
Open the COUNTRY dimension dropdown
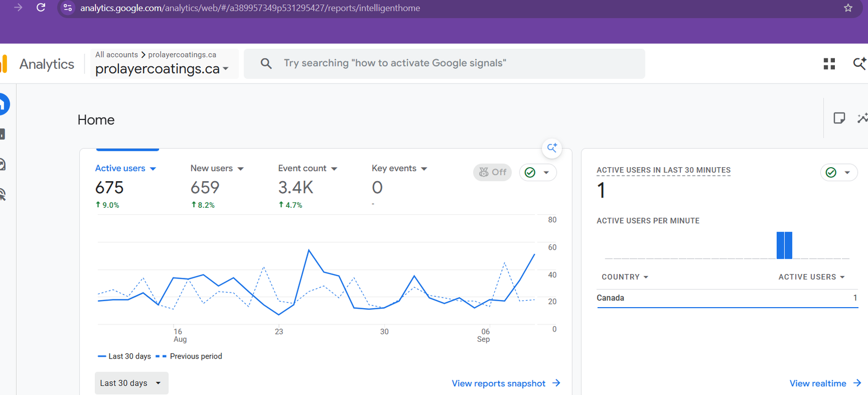coord(625,277)
